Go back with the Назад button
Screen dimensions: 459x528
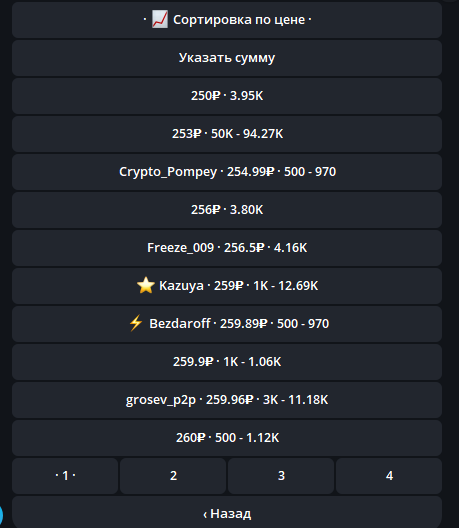coord(227,512)
